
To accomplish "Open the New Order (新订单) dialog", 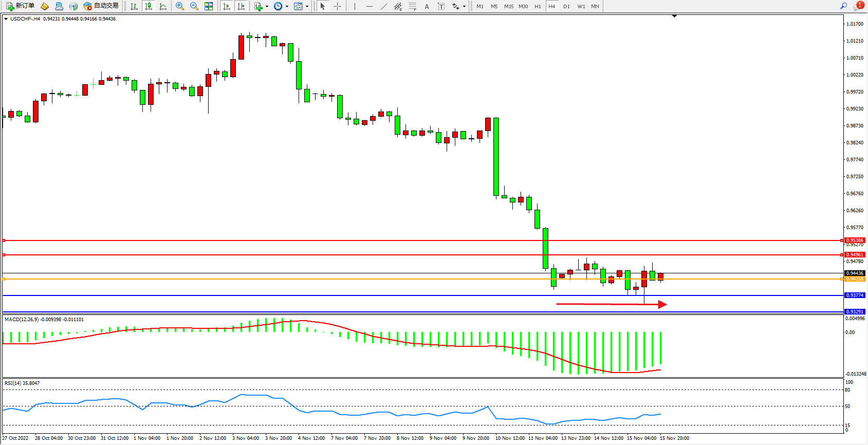I will point(21,6).
